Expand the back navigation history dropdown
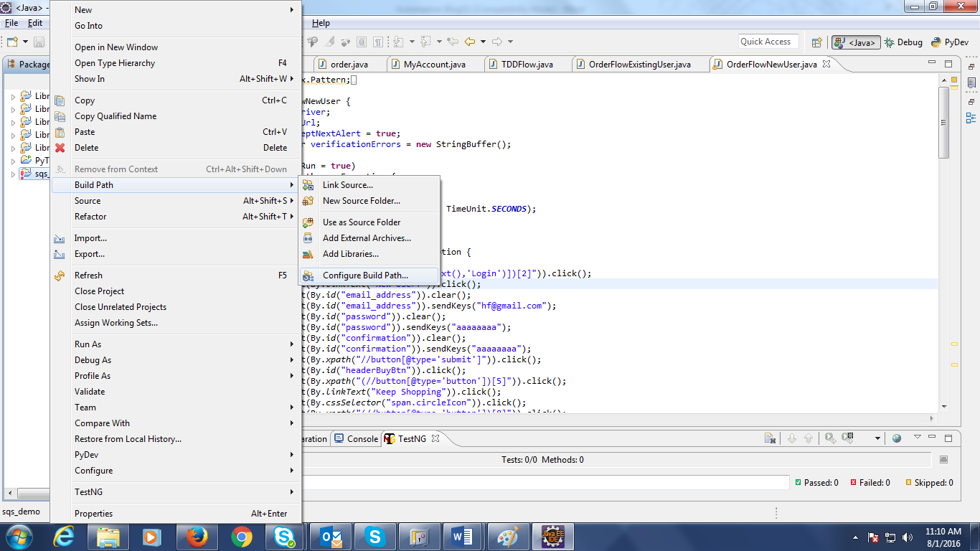Screen dimensions: 980x551 [483, 42]
